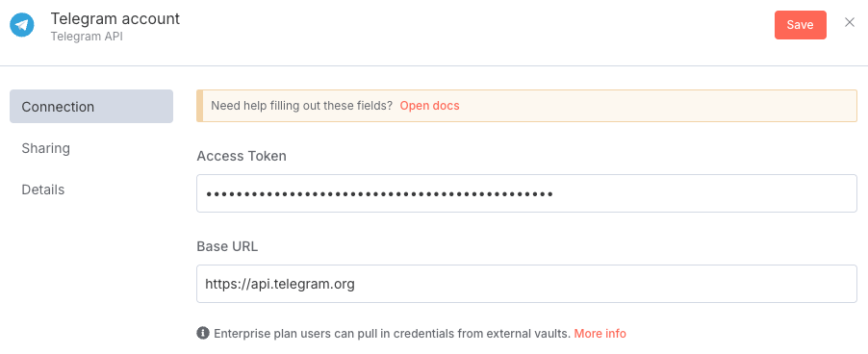Click the Base URL label
The image size is (868, 354).
227,246
